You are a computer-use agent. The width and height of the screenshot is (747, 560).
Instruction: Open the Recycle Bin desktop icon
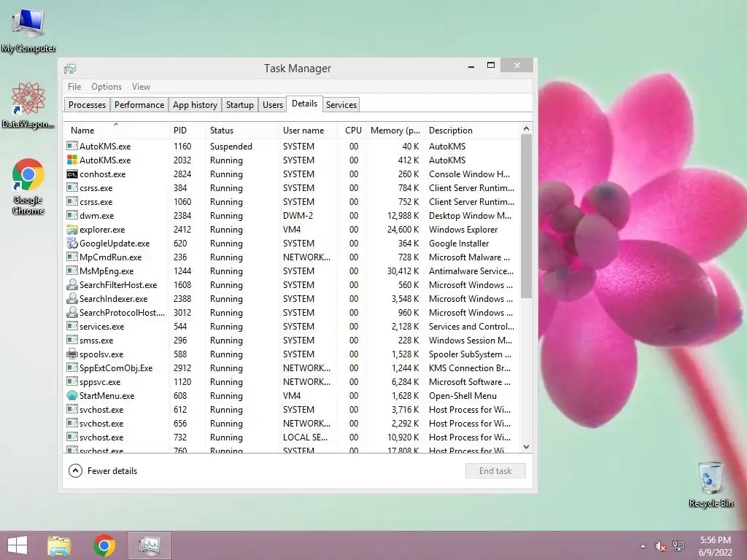point(711,484)
